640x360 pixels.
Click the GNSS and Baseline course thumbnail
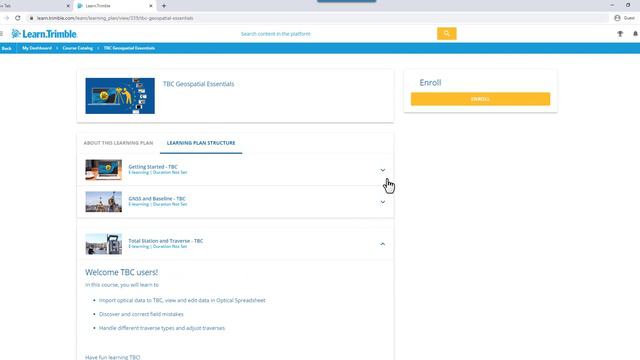pos(103,202)
